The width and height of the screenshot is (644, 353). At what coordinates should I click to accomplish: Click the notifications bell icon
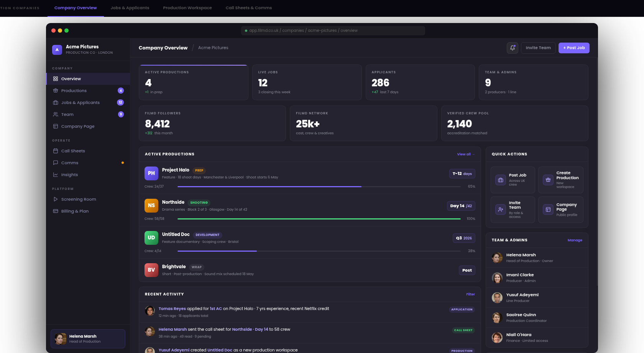pos(513,48)
